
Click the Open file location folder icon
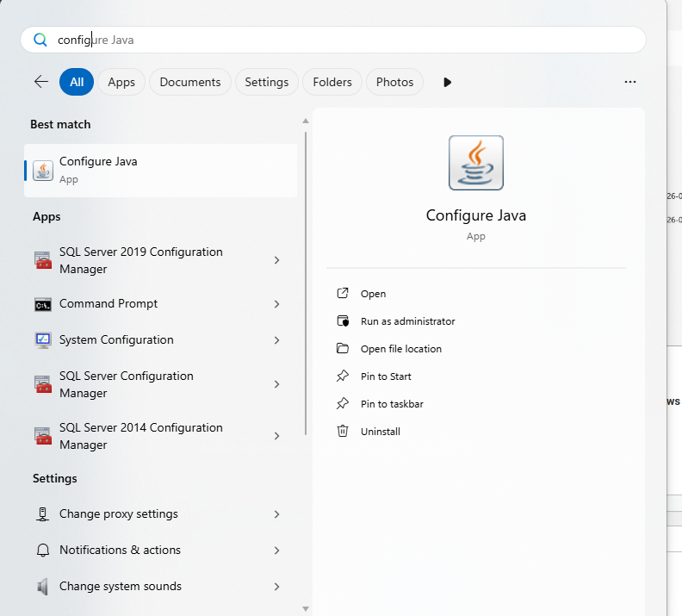(x=343, y=348)
